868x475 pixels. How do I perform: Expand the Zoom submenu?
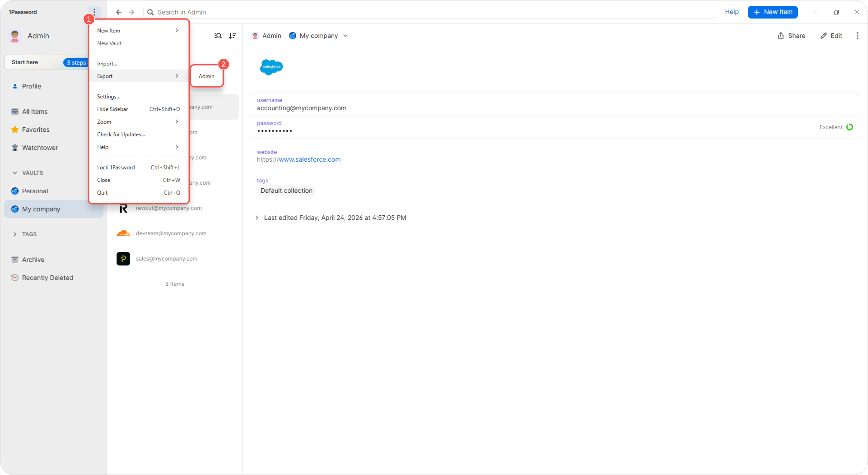(x=138, y=121)
